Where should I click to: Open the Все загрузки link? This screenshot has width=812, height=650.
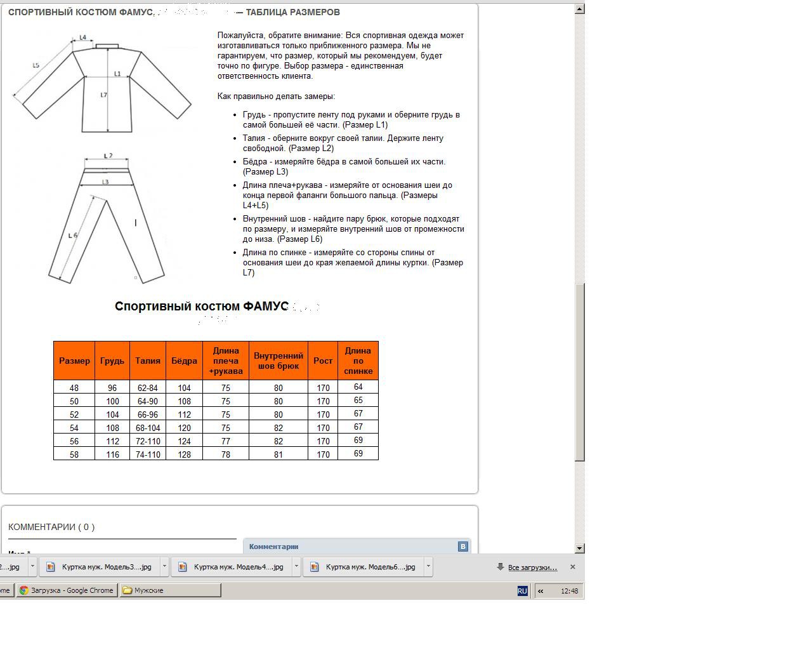(x=532, y=567)
